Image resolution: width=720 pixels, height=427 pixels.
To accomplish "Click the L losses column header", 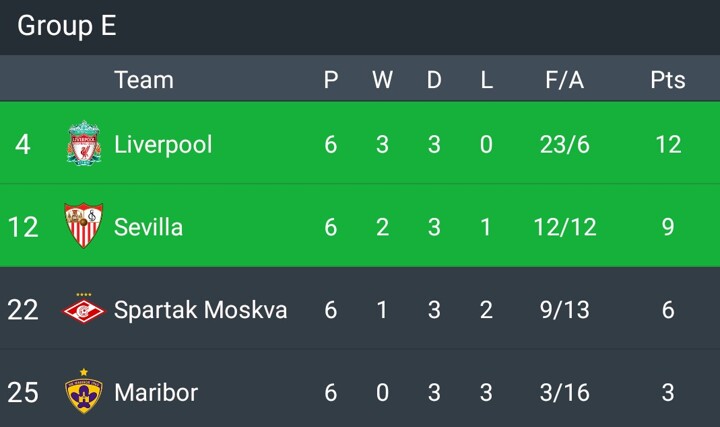I will click(486, 80).
